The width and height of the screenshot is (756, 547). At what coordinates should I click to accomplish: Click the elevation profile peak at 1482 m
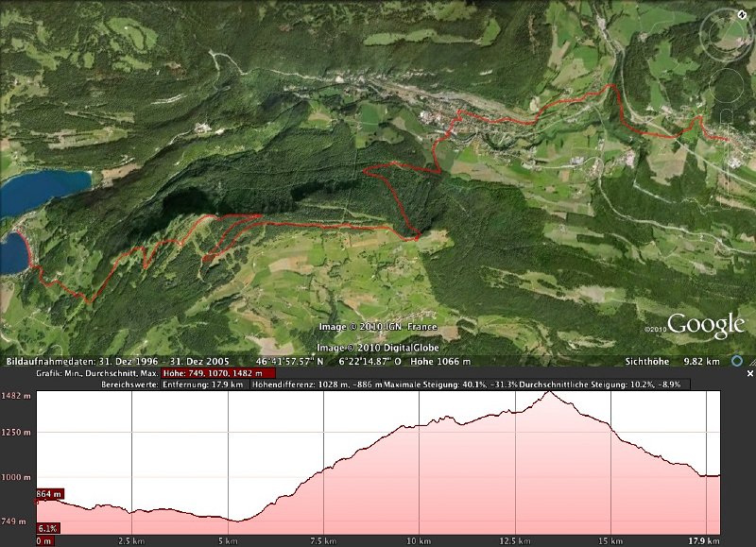pyautogui.click(x=551, y=392)
